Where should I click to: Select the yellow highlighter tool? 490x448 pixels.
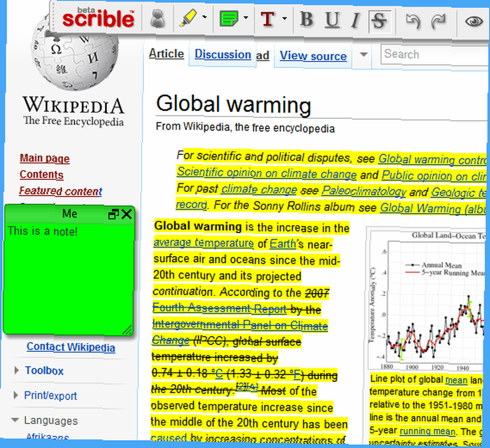tap(188, 18)
